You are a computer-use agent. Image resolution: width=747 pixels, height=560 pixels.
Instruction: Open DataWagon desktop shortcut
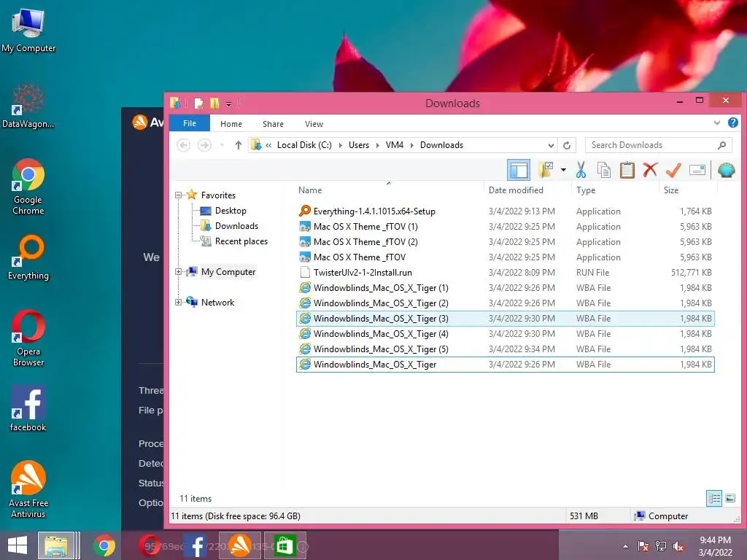click(28, 106)
